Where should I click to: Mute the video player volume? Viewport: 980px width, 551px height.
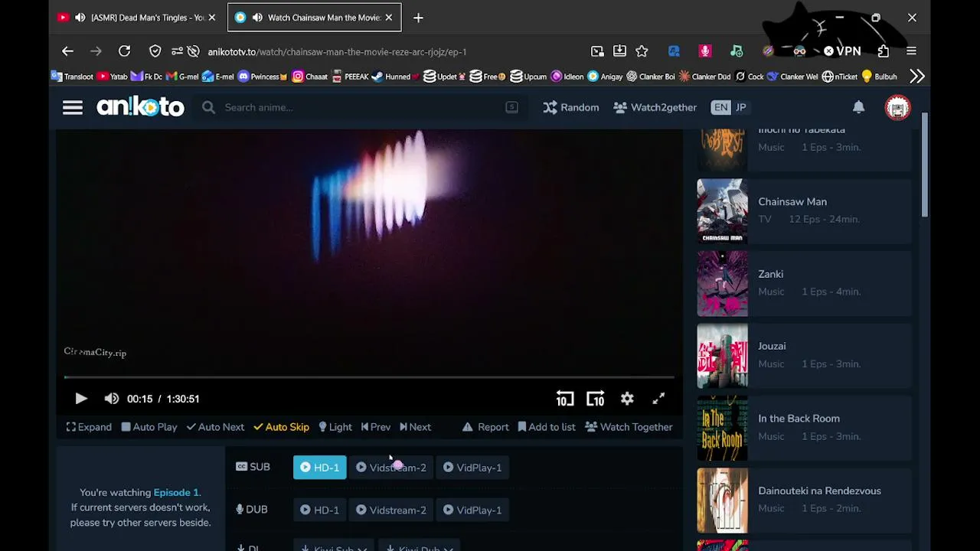click(x=112, y=399)
